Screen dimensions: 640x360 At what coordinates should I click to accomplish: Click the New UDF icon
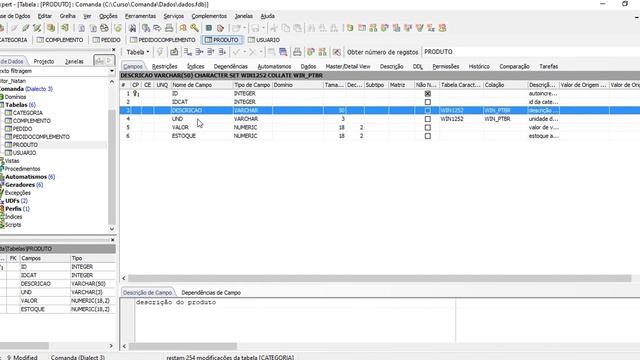(x=431, y=28)
